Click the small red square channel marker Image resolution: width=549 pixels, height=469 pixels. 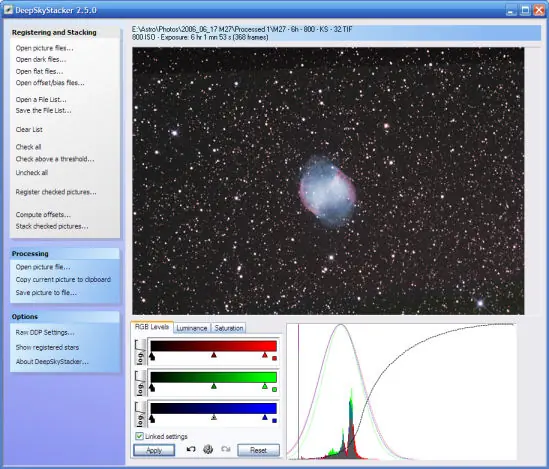click(274, 358)
